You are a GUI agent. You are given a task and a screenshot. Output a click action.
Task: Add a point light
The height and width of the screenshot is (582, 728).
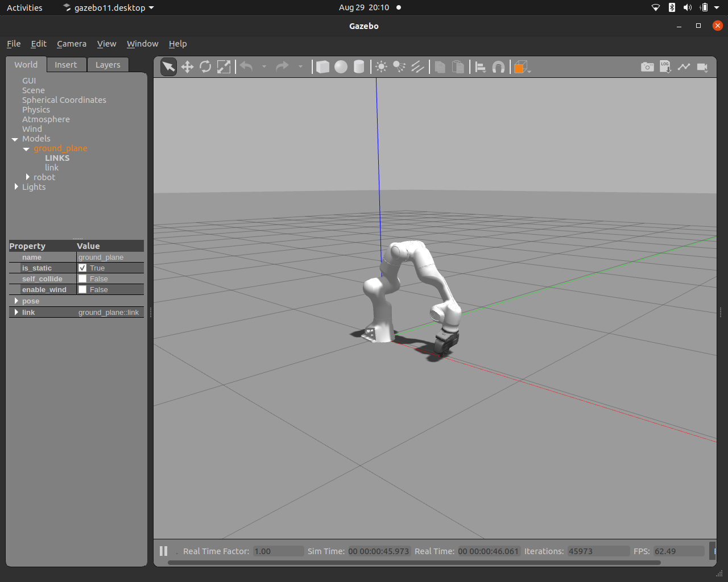pyautogui.click(x=382, y=67)
